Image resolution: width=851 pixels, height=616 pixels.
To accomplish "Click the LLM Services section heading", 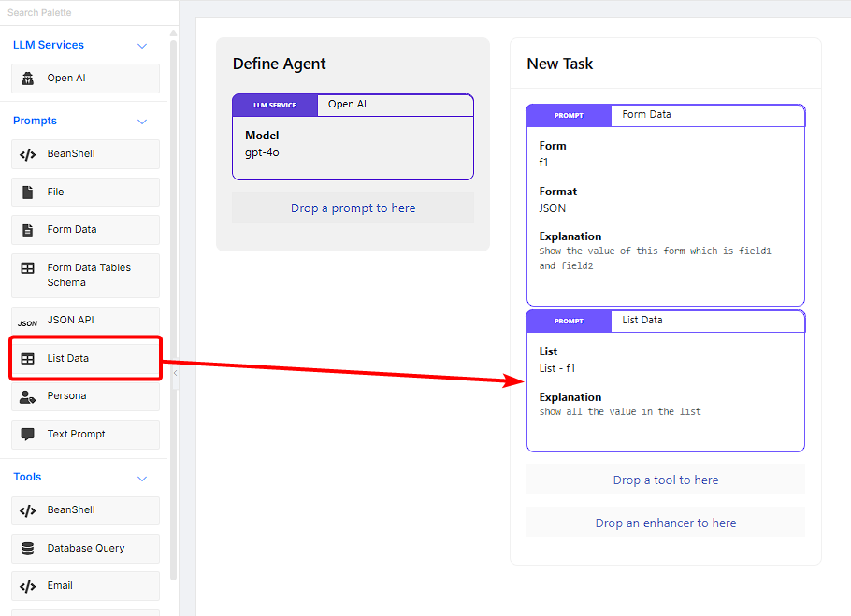I will (x=49, y=45).
